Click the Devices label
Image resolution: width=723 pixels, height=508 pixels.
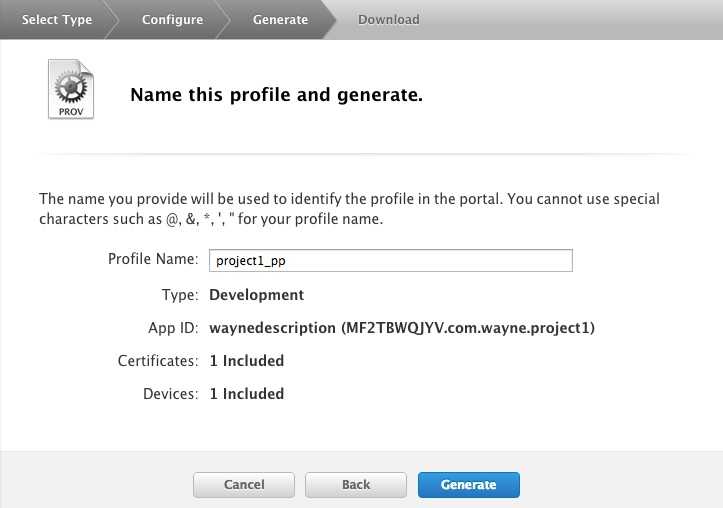tap(170, 394)
